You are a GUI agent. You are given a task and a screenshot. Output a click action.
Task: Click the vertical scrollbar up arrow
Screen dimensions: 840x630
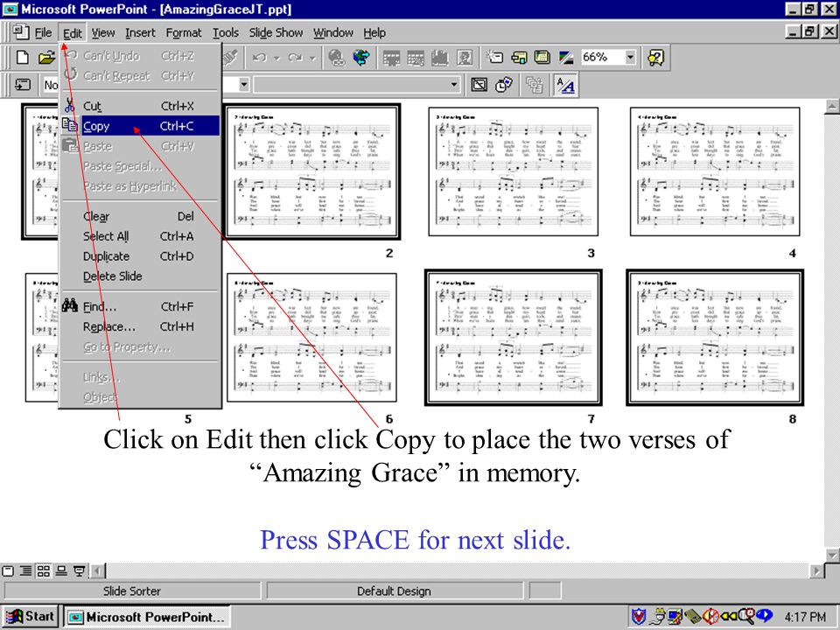pyautogui.click(x=832, y=106)
